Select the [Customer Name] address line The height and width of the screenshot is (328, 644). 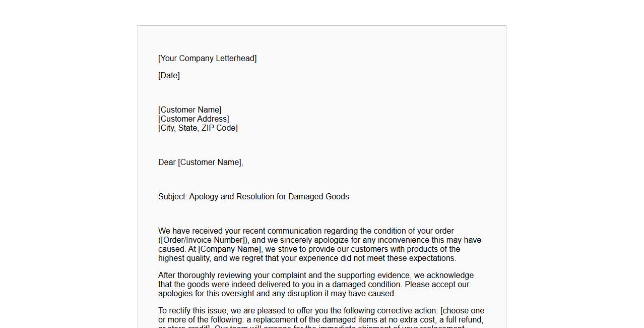189,110
